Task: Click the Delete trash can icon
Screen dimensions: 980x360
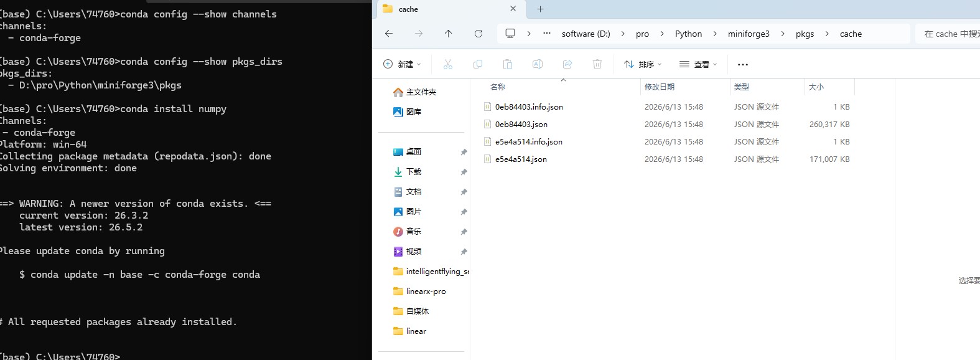Action: pyautogui.click(x=597, y=64)
